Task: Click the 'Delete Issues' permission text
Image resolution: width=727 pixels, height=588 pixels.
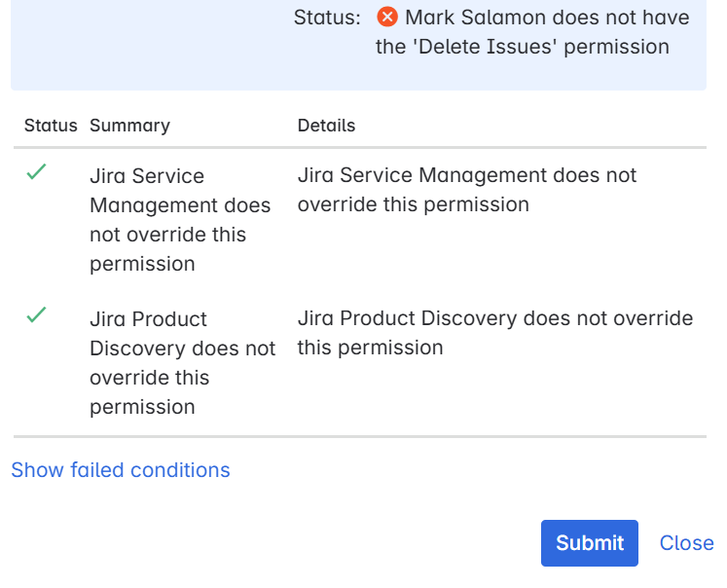Action: click(x=476, y=47)
